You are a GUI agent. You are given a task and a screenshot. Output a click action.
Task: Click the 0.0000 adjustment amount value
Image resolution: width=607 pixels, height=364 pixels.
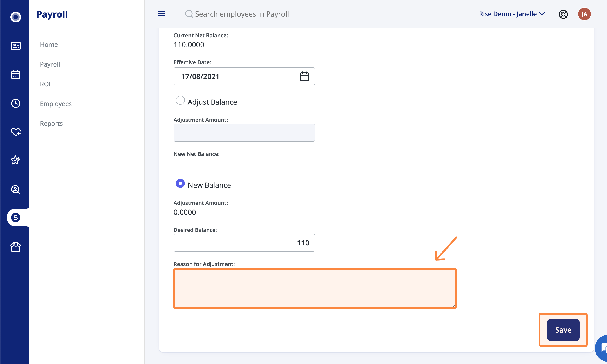(185, 212)
